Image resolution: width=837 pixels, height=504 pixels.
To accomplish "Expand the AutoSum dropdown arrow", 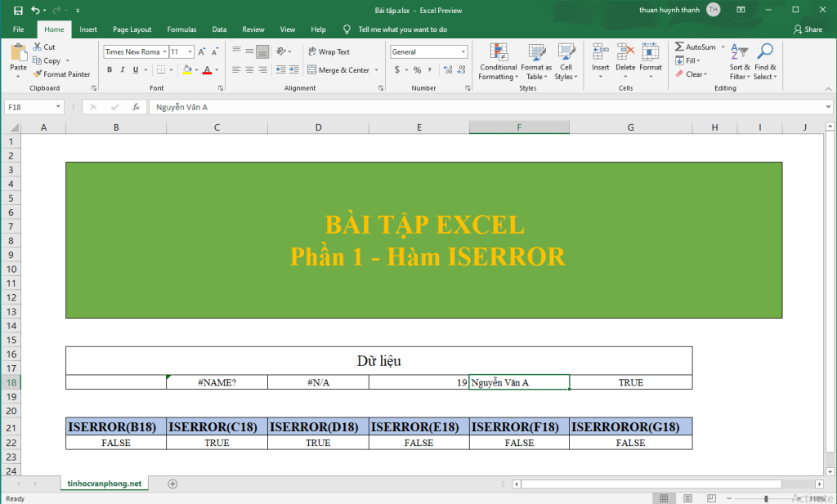I will [723, 47].
